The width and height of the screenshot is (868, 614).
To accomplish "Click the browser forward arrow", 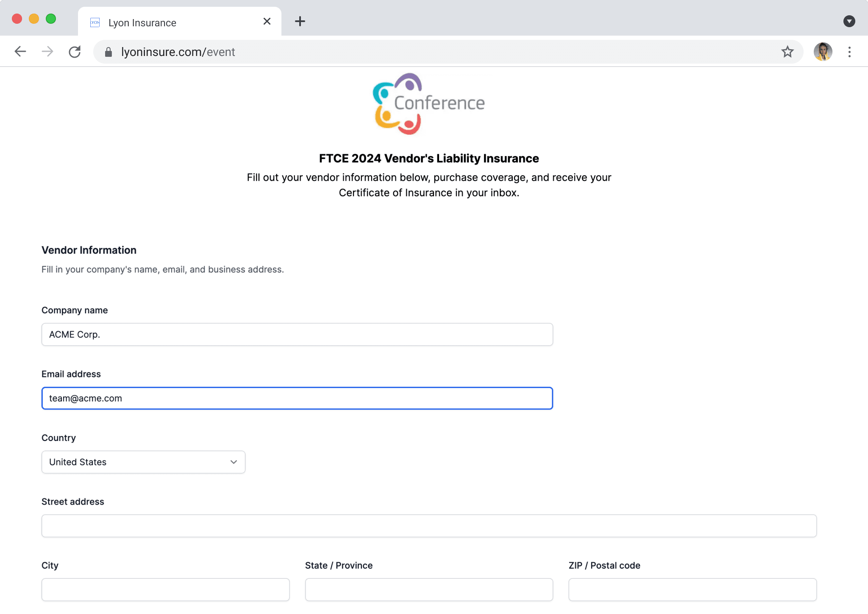I will tap(47, 52).
